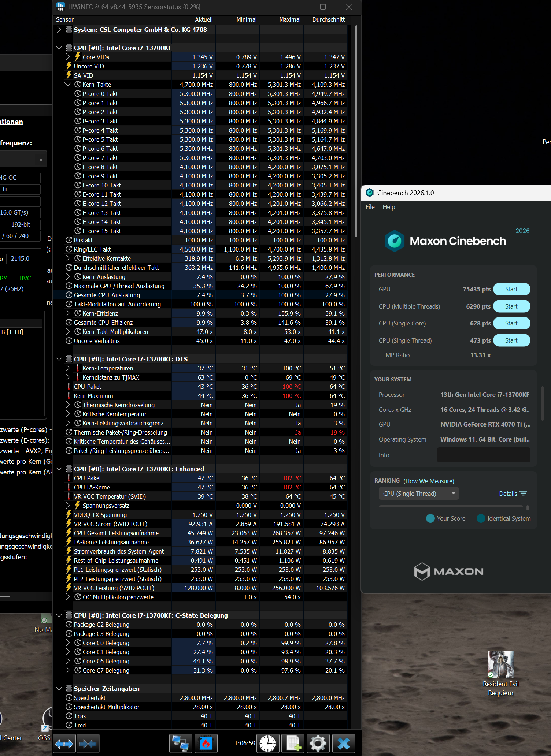Click lightning icon beside Uncore VID
Screen dimensions: 551x756
coord(69,66)
